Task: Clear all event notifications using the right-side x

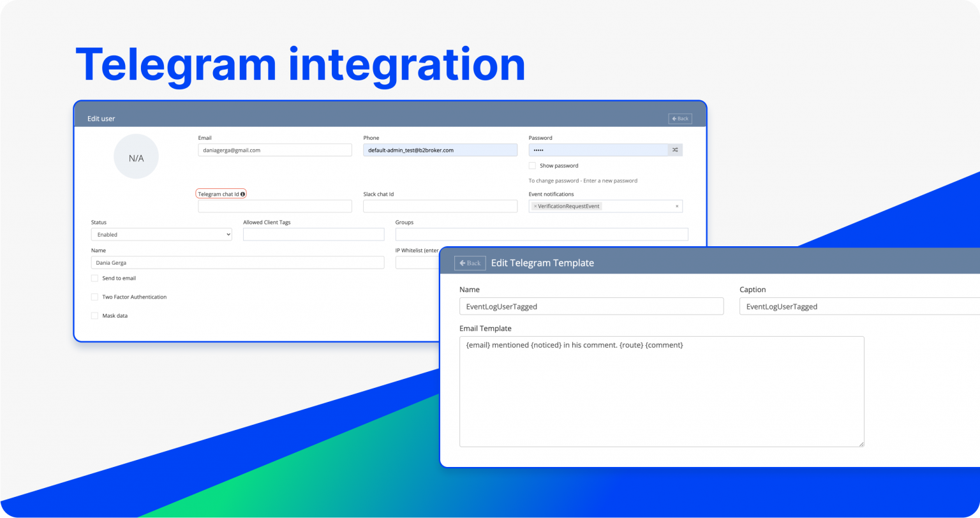Action: (676, 205)
